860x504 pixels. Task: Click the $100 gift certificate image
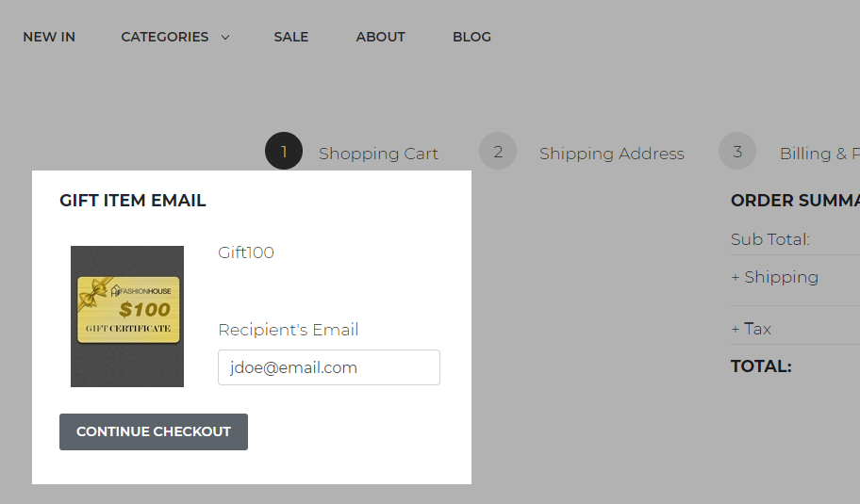(x=127, y=316)
